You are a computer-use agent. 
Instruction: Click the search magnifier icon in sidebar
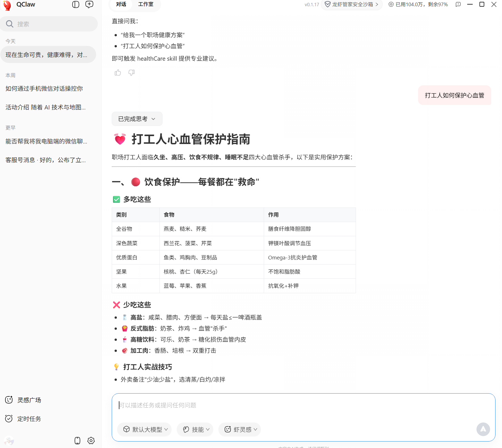(10, 24)
